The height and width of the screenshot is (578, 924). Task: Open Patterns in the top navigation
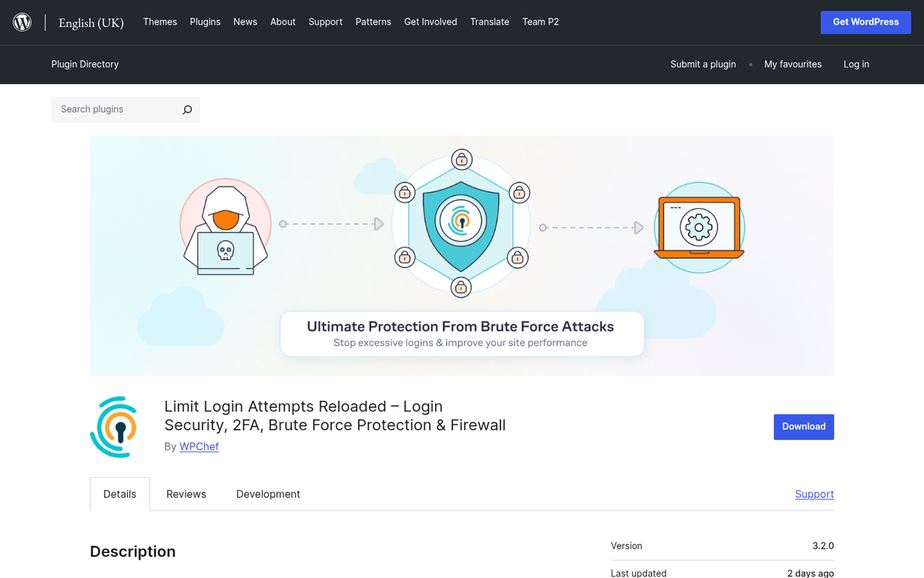click(373, 22)
